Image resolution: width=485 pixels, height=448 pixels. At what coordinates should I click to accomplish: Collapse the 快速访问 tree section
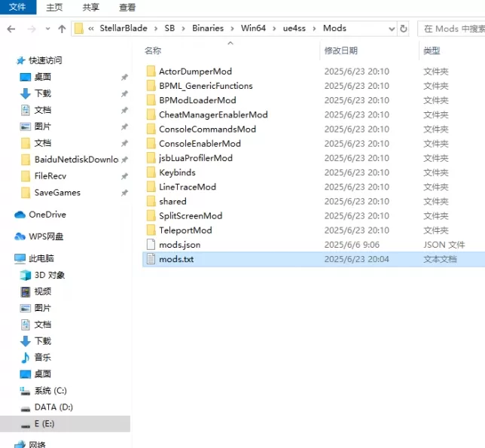pyautogui.click(x=6, y=60)
